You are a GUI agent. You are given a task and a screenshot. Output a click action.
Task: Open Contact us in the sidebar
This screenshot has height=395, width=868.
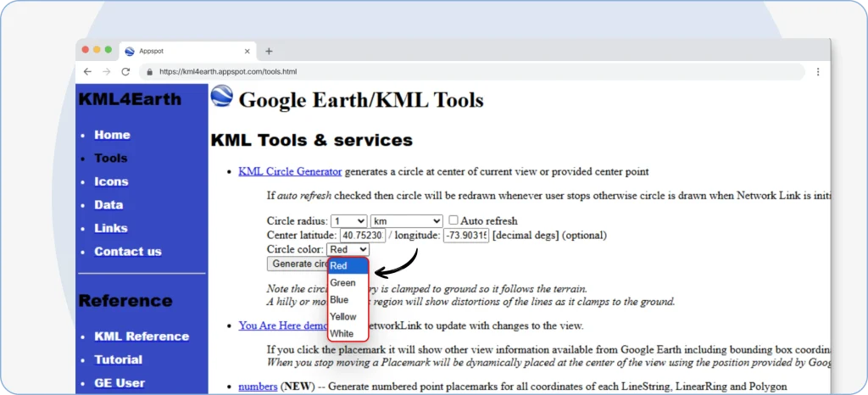coord(128,251)
